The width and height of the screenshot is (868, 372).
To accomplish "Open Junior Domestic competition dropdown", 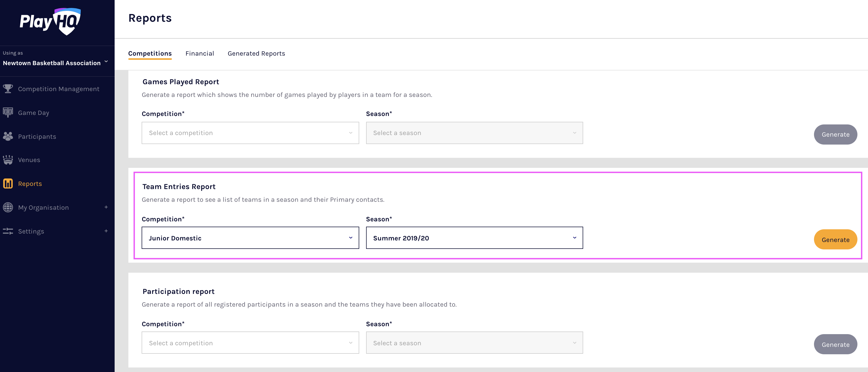I will [250, 238].
